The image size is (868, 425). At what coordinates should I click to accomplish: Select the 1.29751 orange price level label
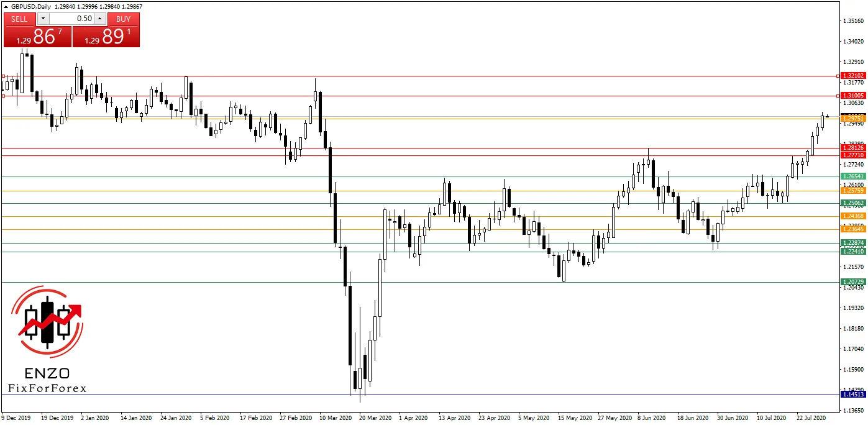pos(852,118)
